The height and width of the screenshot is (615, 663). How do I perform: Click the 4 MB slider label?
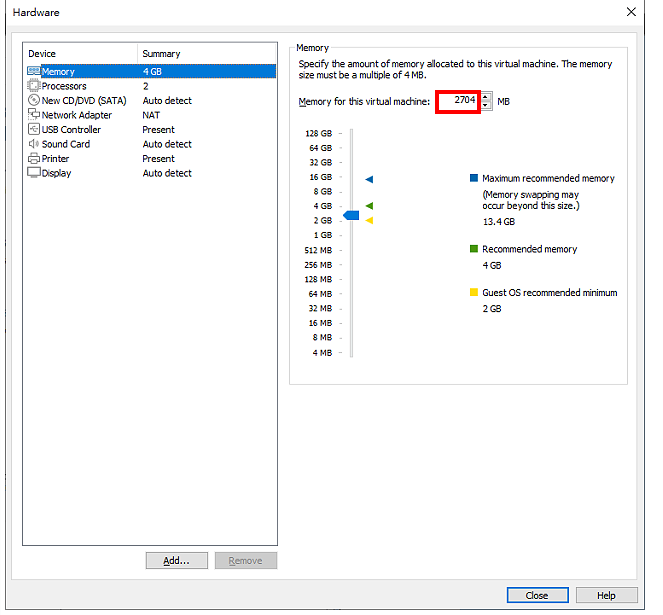click(x=322, y=352)
